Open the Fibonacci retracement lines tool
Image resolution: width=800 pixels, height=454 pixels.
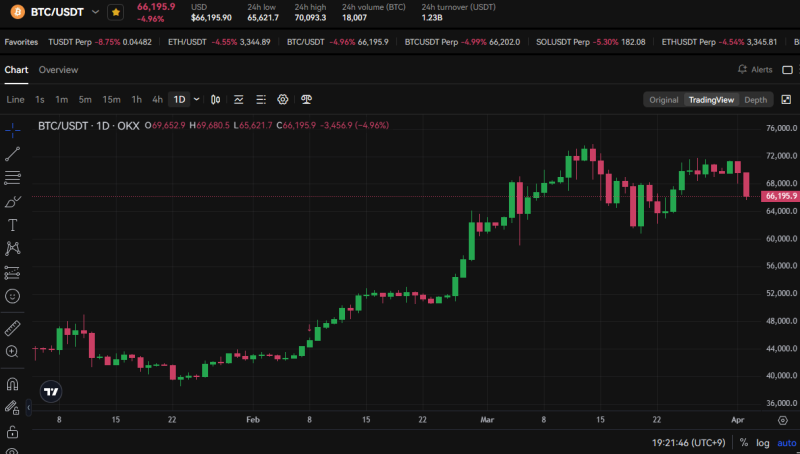click(13, 178)
